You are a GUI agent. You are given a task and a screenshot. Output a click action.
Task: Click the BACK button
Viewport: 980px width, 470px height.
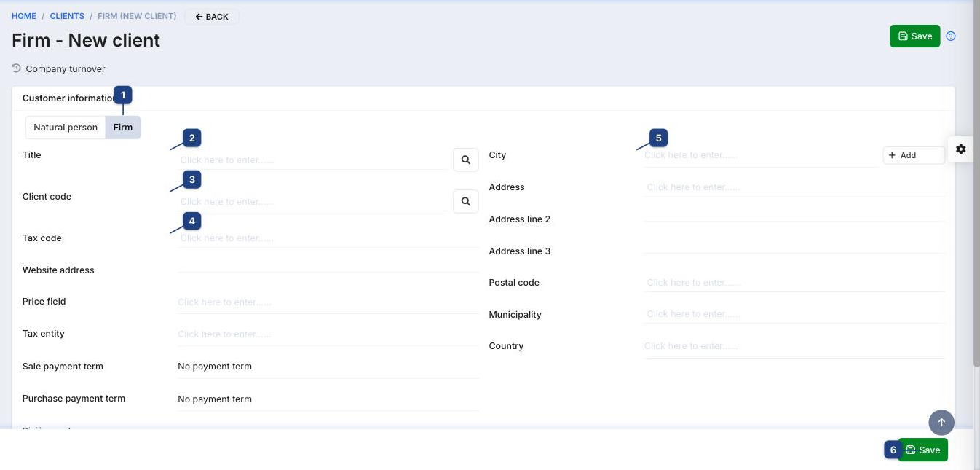click(x=212, y=17)
